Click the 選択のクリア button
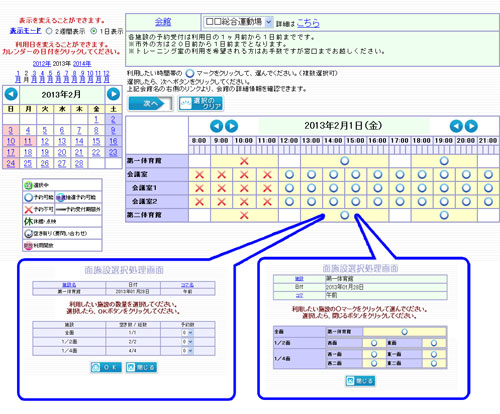Image resolution: width=500 pixels, height=414 pixels. click(201, 104)
